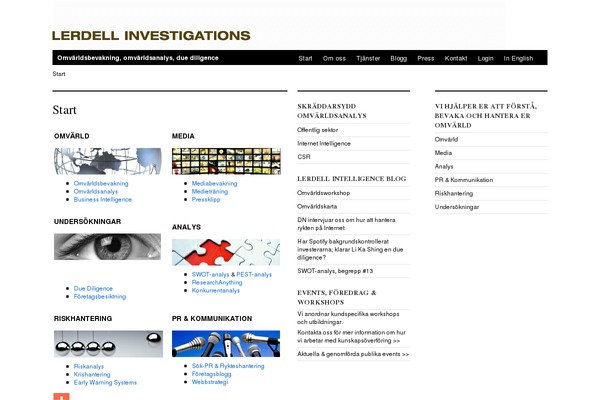Screen dimensions: 600x400
Task: Click the Start breadcrumb link
Action: [x=59, y=74]
